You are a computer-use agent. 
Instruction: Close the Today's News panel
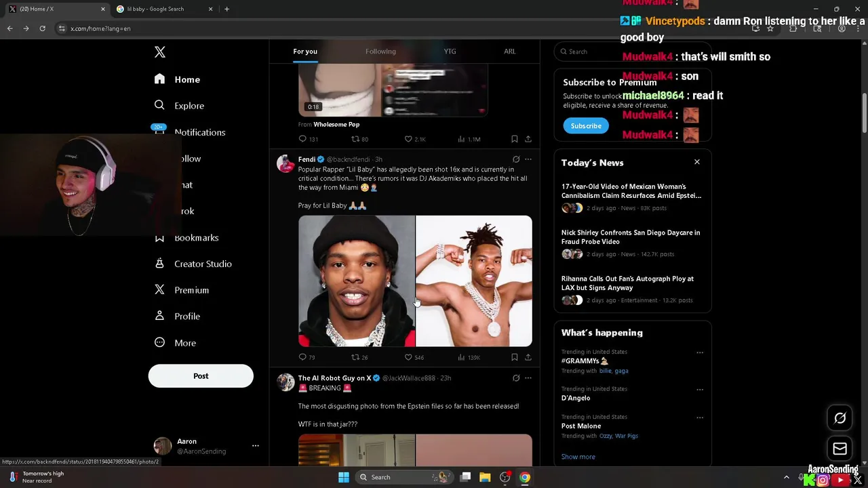point(696,162)
